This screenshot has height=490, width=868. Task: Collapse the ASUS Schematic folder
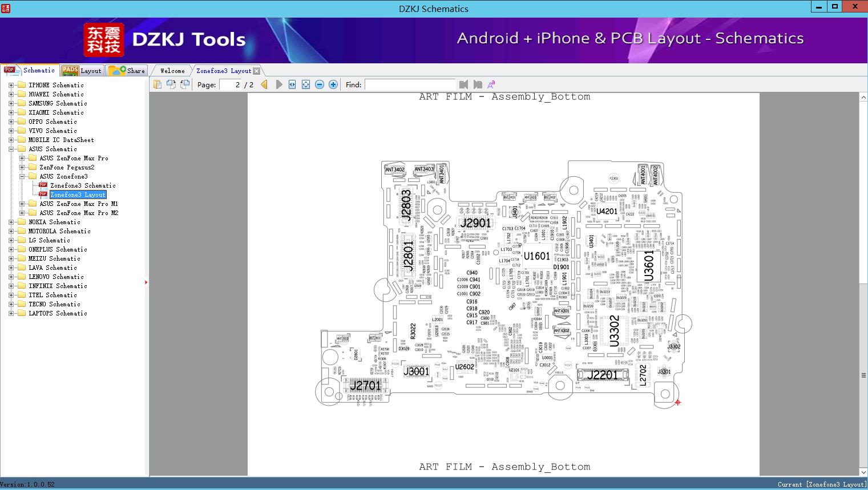point(11,149)
